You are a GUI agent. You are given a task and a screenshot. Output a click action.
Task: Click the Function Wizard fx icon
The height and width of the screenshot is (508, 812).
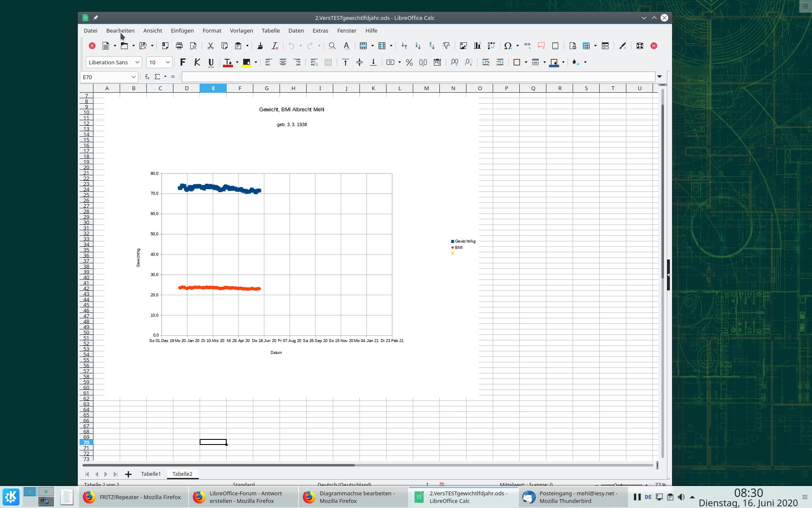[x=147, y=77]
